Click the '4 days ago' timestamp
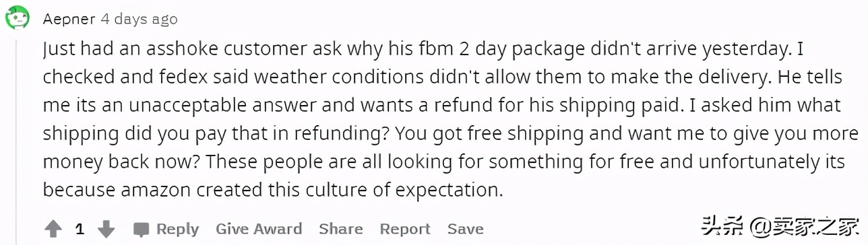 [139, 19]
